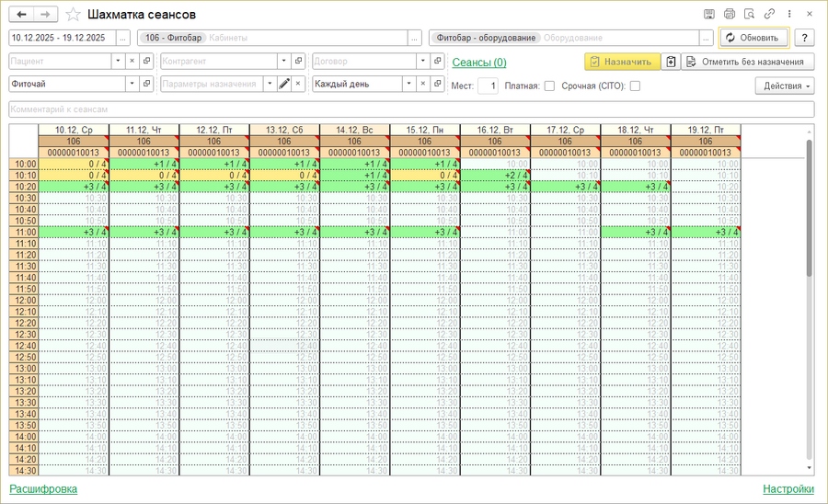This screenshot has width=828, height=504.
Task: Expand the Пациент dropdown list
Action: [117, 62]
